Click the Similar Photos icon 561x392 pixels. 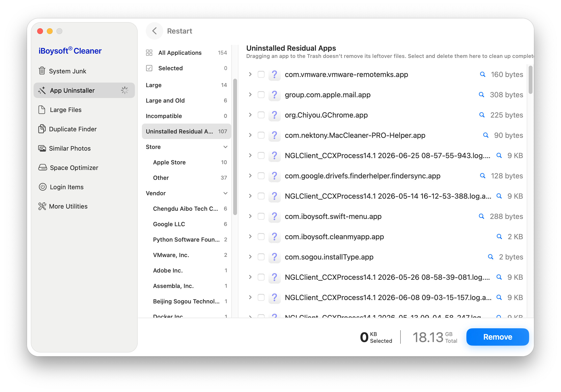coord(42,148)
